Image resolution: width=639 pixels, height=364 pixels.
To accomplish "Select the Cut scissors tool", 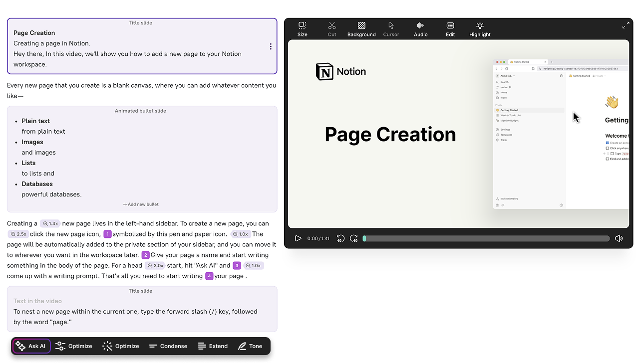I will pos(332,29).
